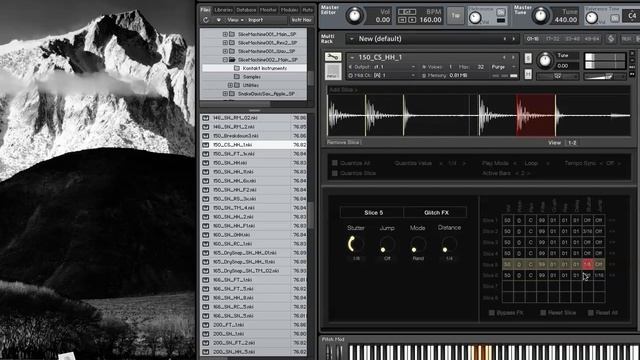Viewport: 640px width, 360px height.
Task: Click next instrument arrow beside 150_CS_HH_1
Action: pyautogui.click(x=513, y=58)
